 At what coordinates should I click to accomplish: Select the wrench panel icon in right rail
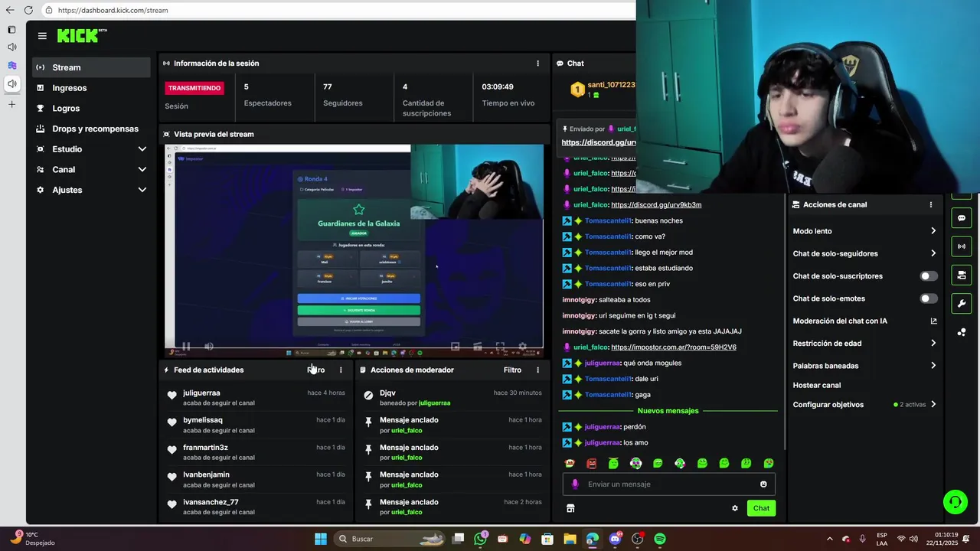pyautogui.click(x=961, y=304)
